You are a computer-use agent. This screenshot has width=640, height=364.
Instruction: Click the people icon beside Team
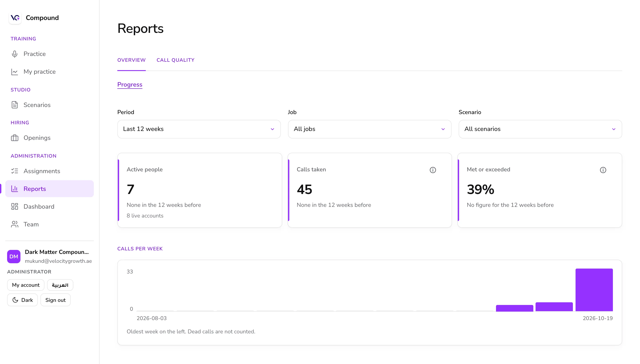14,224
